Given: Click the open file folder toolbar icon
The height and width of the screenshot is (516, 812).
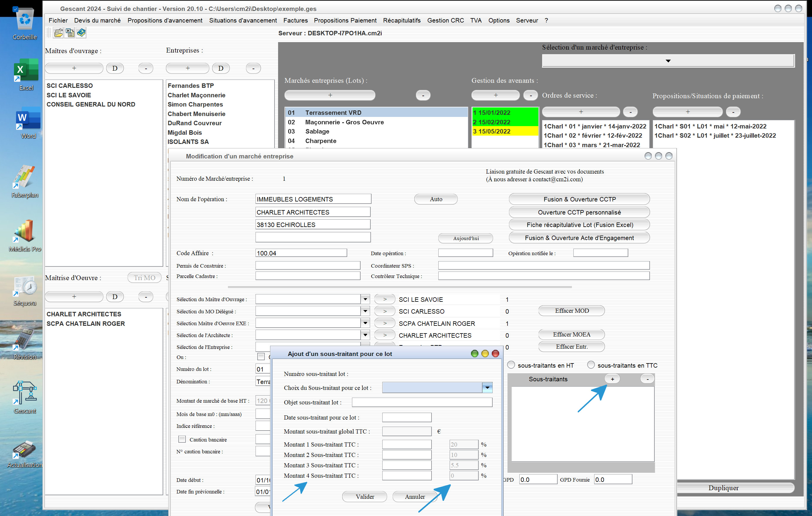Looking at the screenshot, I should coord(59,33).
